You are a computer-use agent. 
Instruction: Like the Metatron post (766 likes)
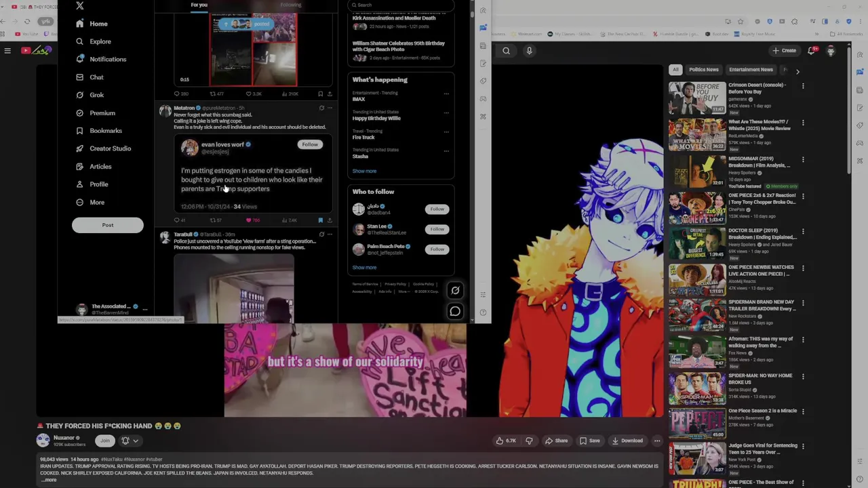pos(249,220)
